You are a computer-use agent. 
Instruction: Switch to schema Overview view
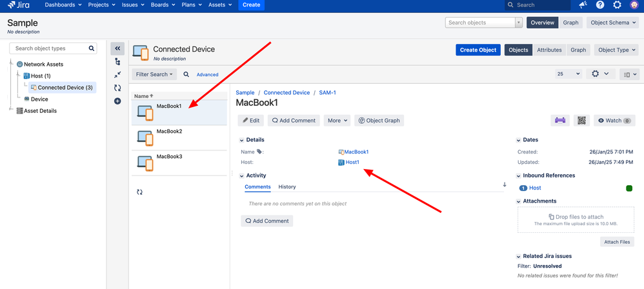[x=542, y=23]
